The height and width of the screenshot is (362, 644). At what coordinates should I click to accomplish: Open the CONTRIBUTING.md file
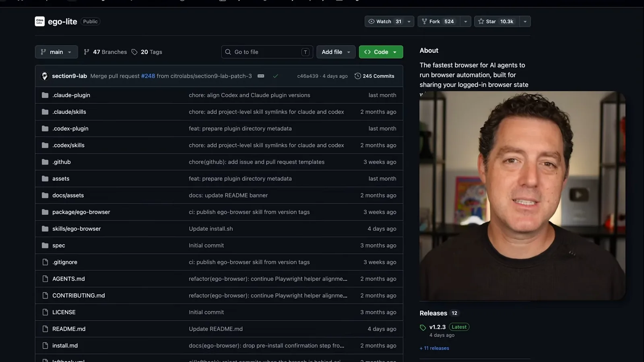[78, 296]
